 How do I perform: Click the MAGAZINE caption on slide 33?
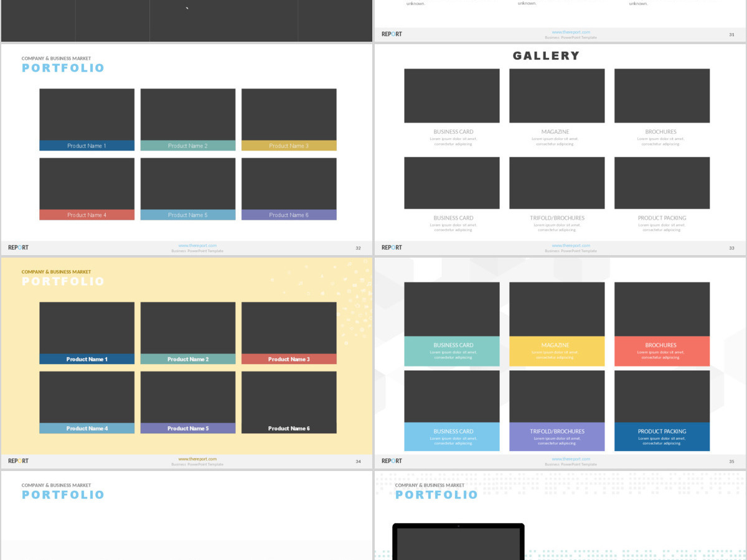[x=555, y=132]
